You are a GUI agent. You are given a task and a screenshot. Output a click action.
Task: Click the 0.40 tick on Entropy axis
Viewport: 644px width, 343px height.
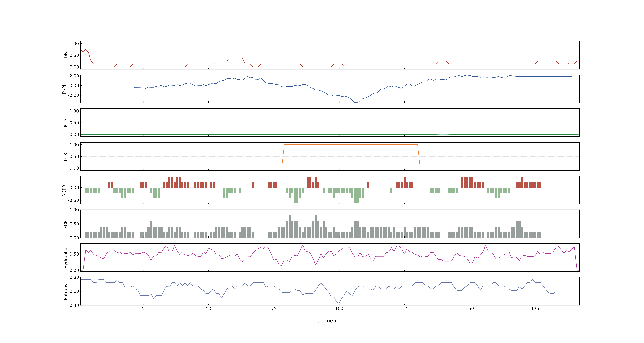tap(74, 305)
